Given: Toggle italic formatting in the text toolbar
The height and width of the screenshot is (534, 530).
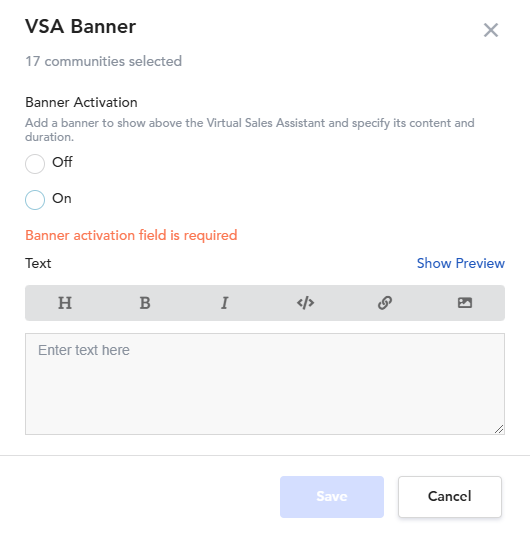Looking at the screenshot, I should coord(224,303).
